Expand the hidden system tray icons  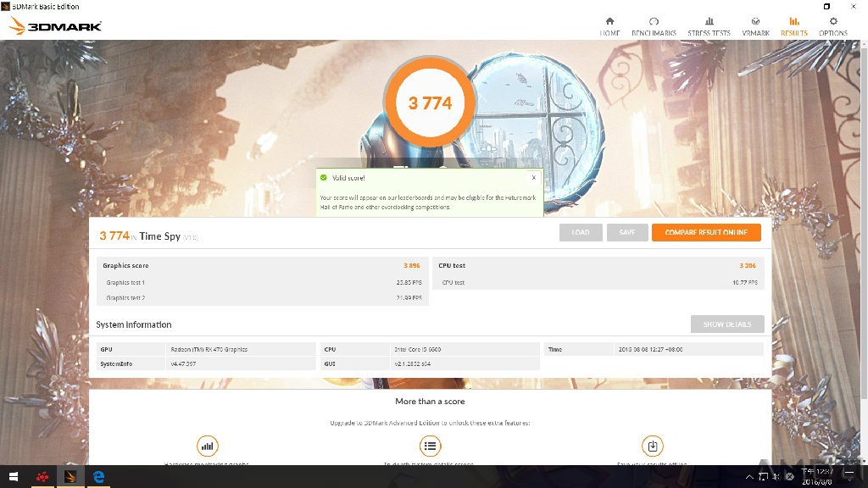pyautogui.click(x=749, y=476)
